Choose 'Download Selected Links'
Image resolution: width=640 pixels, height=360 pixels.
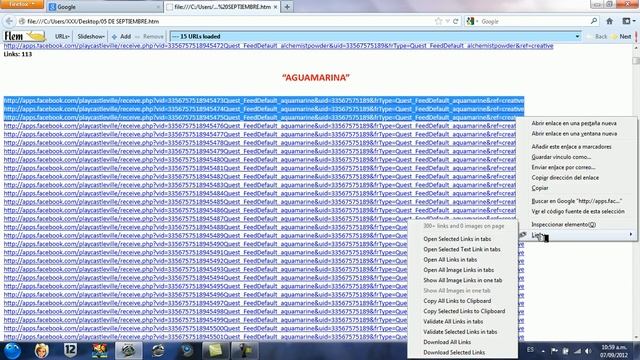point(454,352)
